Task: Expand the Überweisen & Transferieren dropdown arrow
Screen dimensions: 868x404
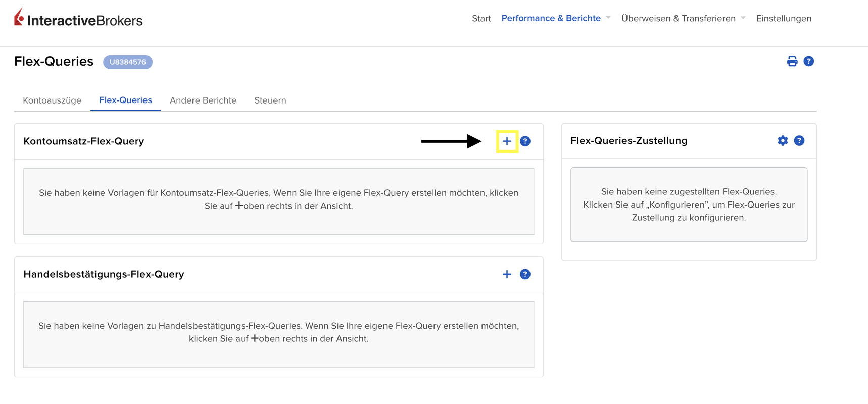Action: pyautogui.click(x=743, y=18)
